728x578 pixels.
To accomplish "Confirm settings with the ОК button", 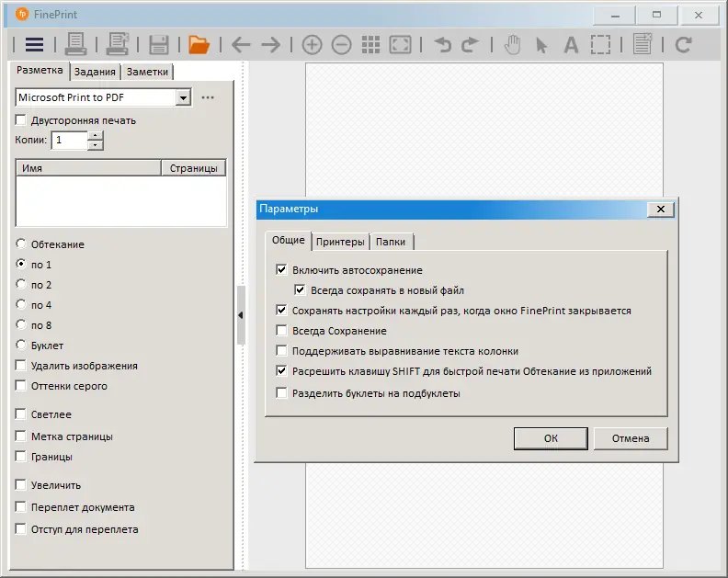I will [551, 438].
